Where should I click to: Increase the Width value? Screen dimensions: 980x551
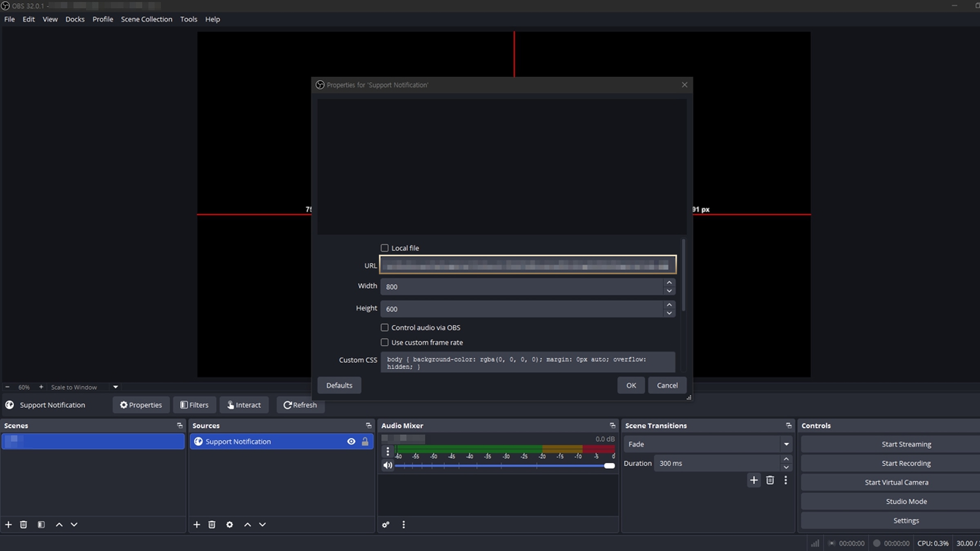[x=669, y=282]
